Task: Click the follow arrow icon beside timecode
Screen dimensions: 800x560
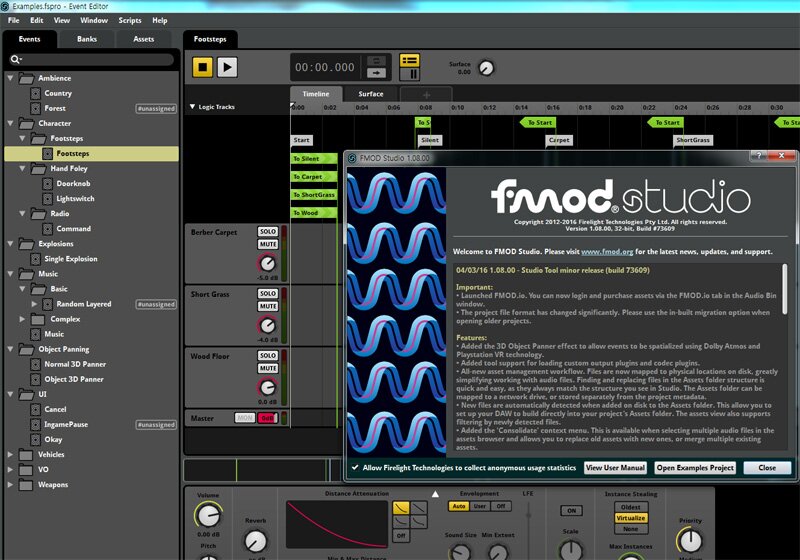Action: tap(376, 73)
